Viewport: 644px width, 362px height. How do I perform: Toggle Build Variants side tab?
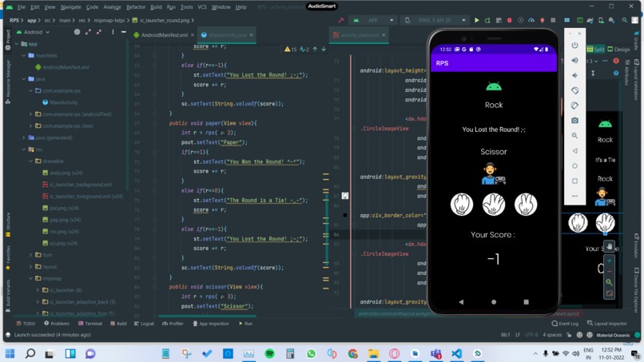[x=8, y=295]
